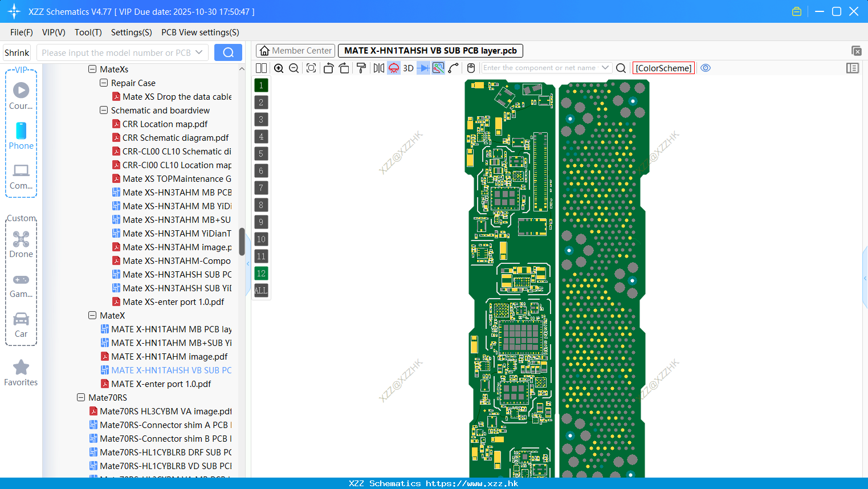Viewport: 868px width, 489px height.
Task: Search component with magnifier icon
Action: (621, 68)
